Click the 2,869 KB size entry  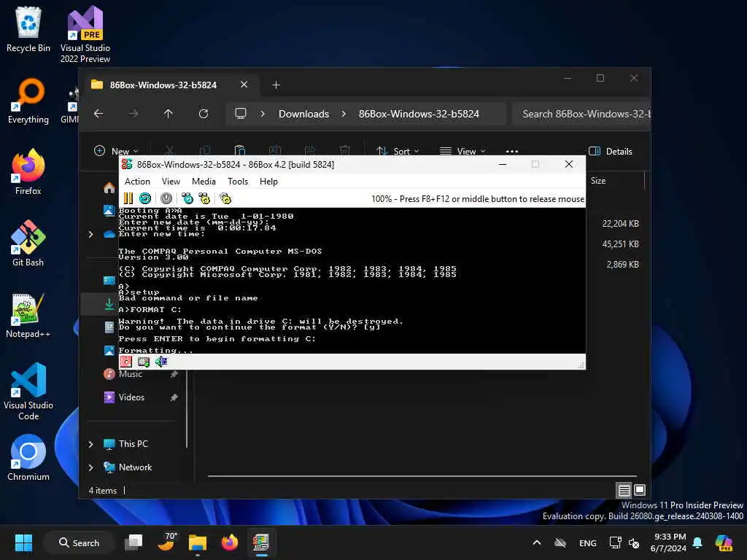pyautogui.click(x=622, y=264)
